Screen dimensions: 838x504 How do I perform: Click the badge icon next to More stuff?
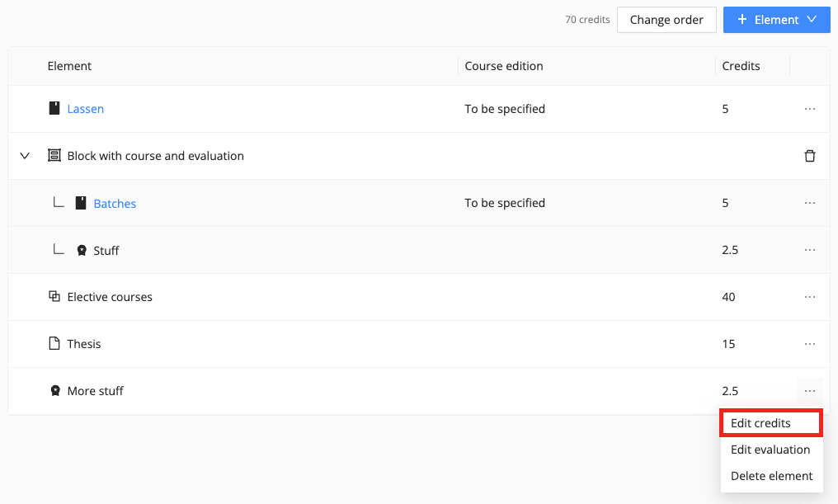click(55, 391)
